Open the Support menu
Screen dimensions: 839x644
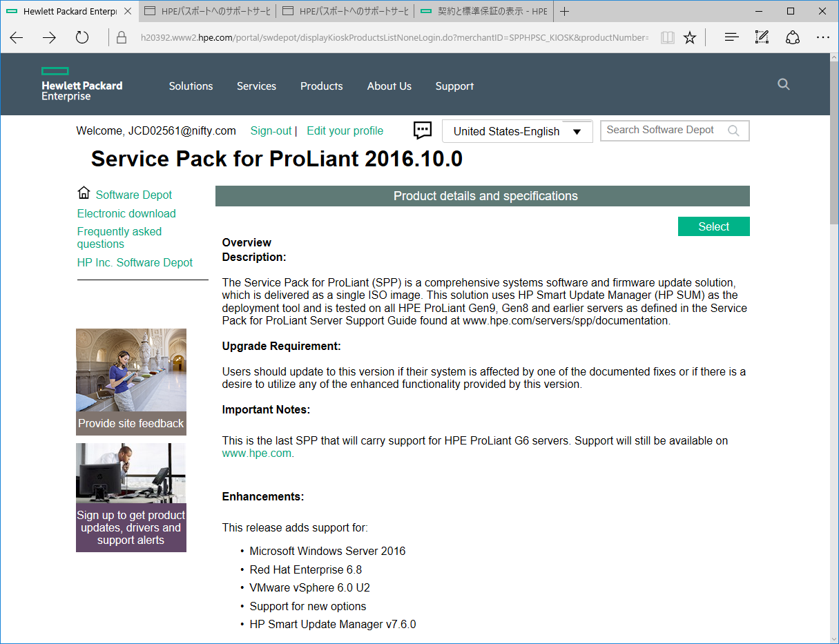point(454,86)
